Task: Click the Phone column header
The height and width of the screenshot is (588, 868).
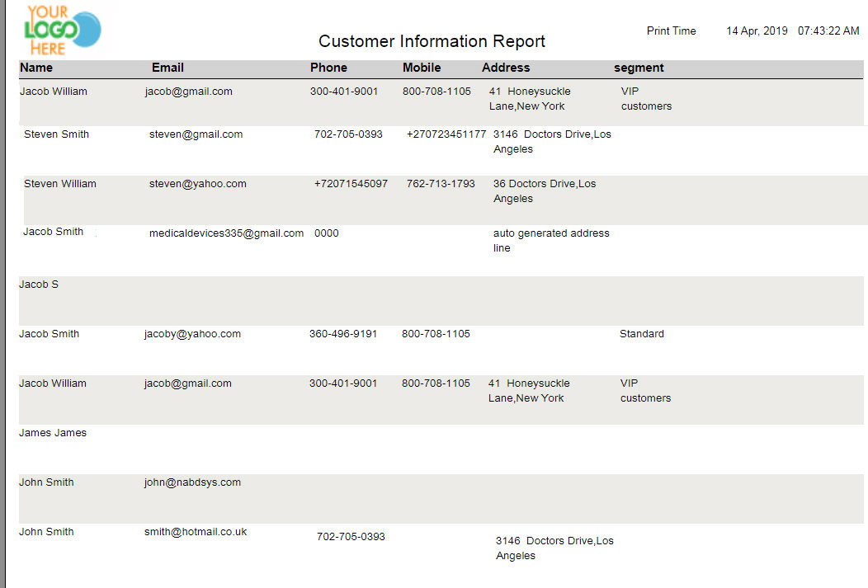Action: pos(329,68)
